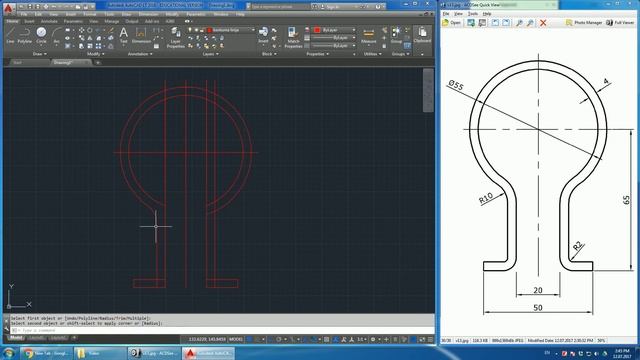Delete image with red X in ACDSee

[x=543, y=23]
